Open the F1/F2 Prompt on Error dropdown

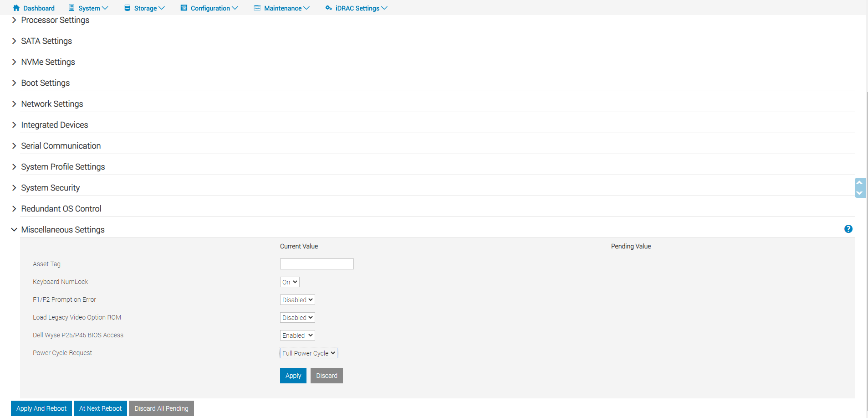[297, 299]
